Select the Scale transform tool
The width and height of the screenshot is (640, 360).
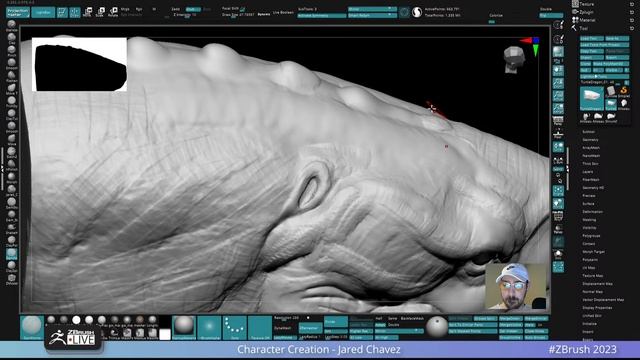point(100,12)
